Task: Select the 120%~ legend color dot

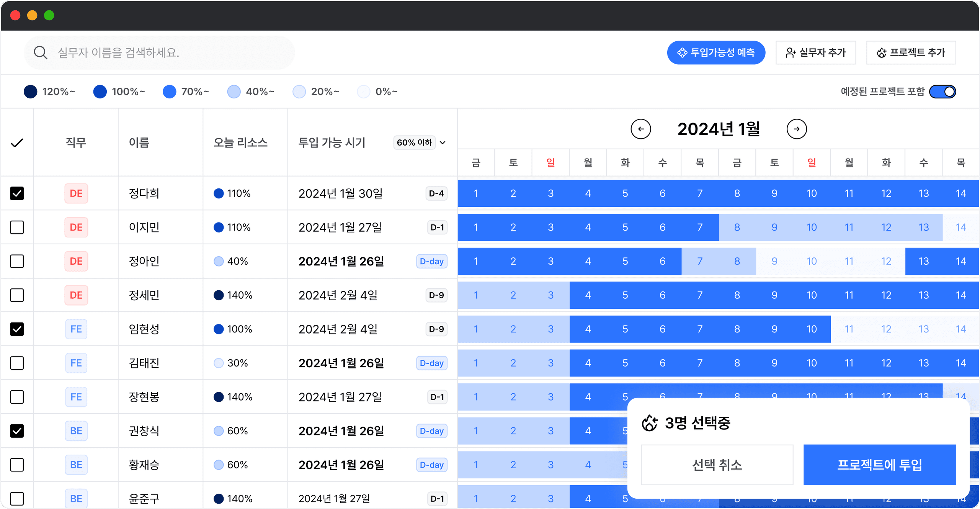Action: (x=31, y=92)
